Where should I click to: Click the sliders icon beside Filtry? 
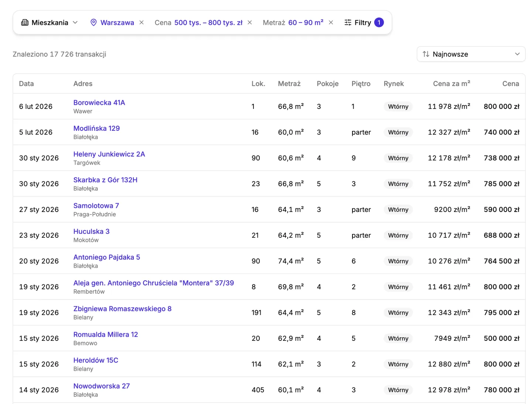pos(348,23)
